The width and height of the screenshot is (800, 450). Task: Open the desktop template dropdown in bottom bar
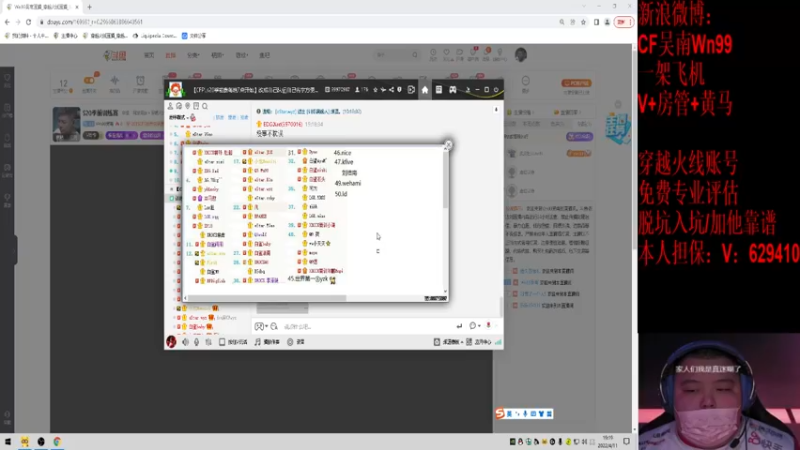click(448, 342)
